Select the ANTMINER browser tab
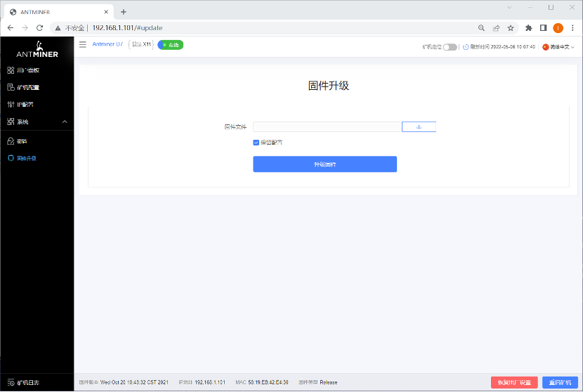 pyautogui.click(x=59, y=12)
